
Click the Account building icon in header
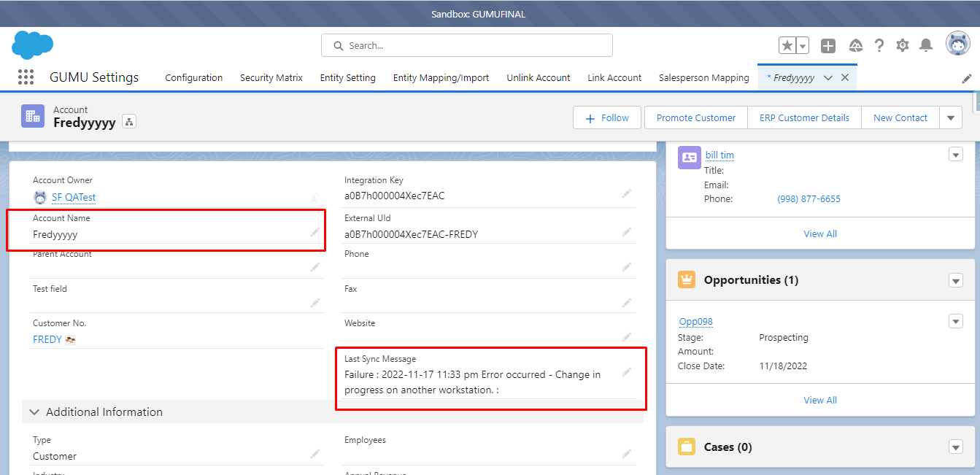(33, 116)
